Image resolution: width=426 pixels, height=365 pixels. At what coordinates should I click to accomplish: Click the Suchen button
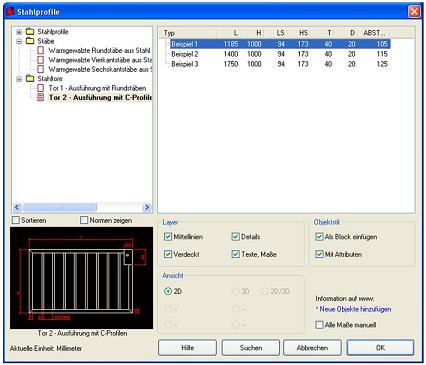tap(251, 348)
